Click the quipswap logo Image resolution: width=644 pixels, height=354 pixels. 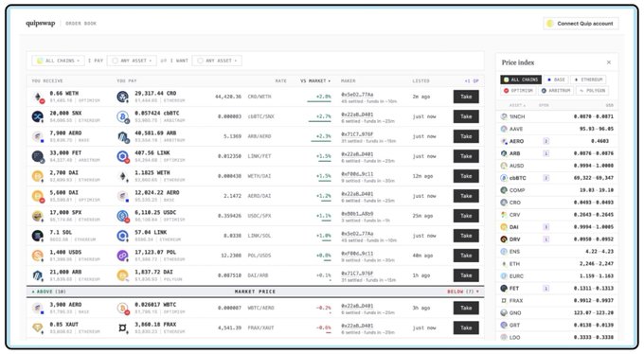40,23
